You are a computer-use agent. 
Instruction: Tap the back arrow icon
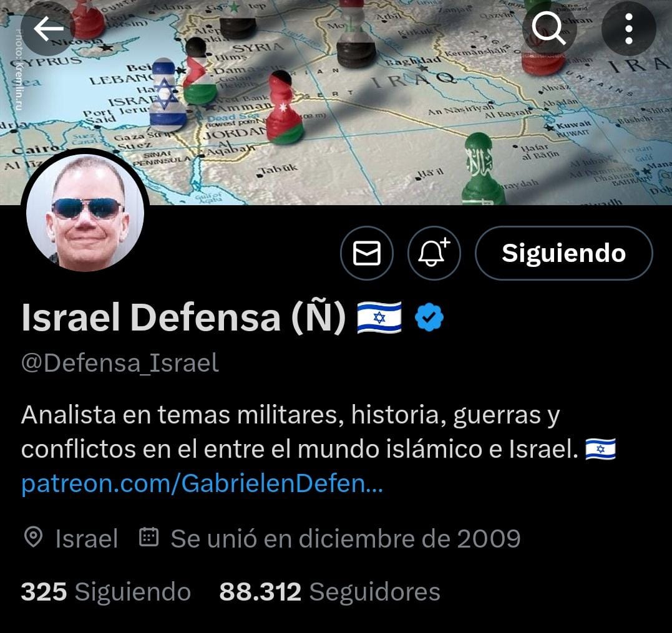(48, 29)
